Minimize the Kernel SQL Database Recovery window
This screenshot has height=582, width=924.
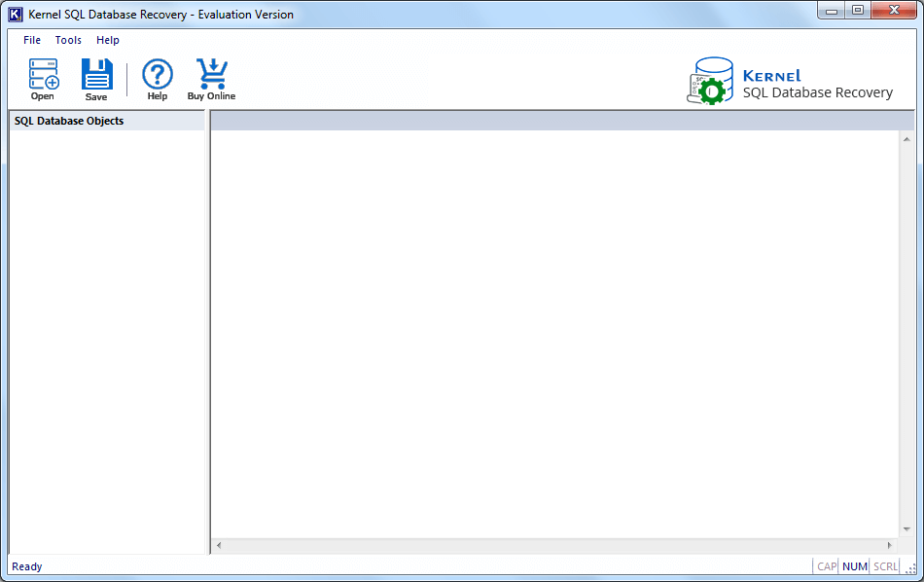[832, 10]
